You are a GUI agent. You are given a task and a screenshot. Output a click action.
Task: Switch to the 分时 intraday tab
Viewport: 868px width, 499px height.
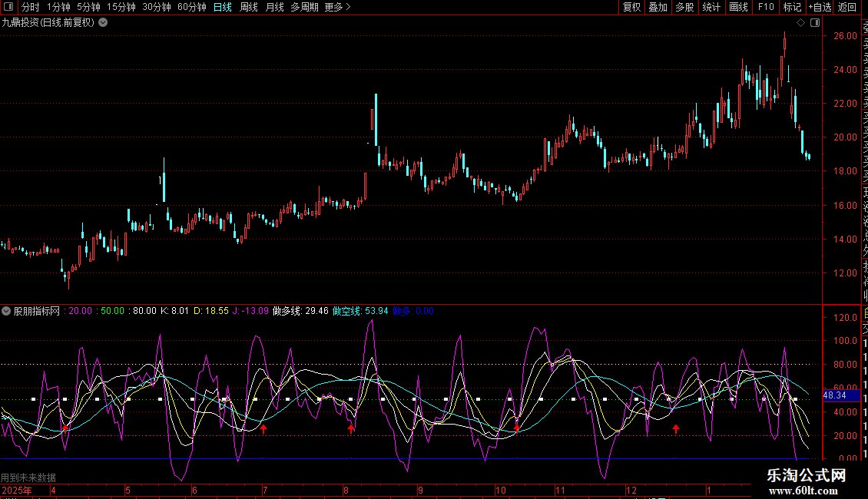(31, 7)
